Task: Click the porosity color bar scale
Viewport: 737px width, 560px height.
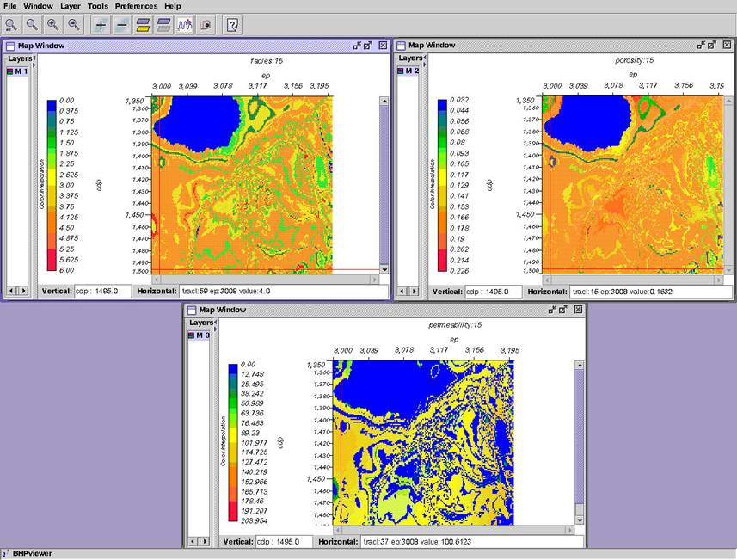Action: pos(442,185)
